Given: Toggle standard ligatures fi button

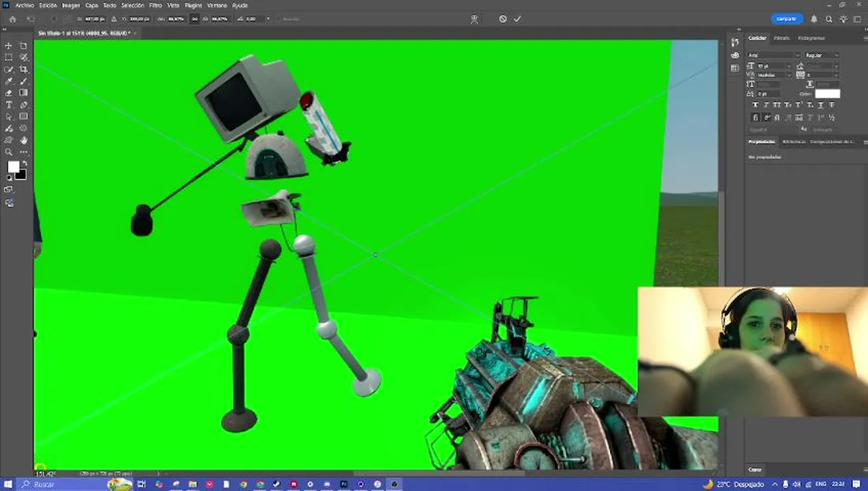Looking at the screenshot, I should tap(755, 117).
